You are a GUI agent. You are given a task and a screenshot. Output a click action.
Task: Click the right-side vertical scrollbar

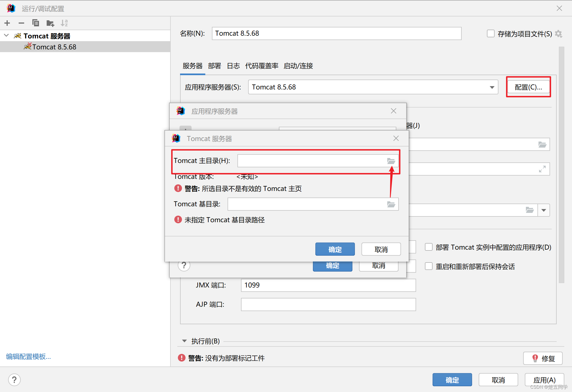click(x=561, y=165)
